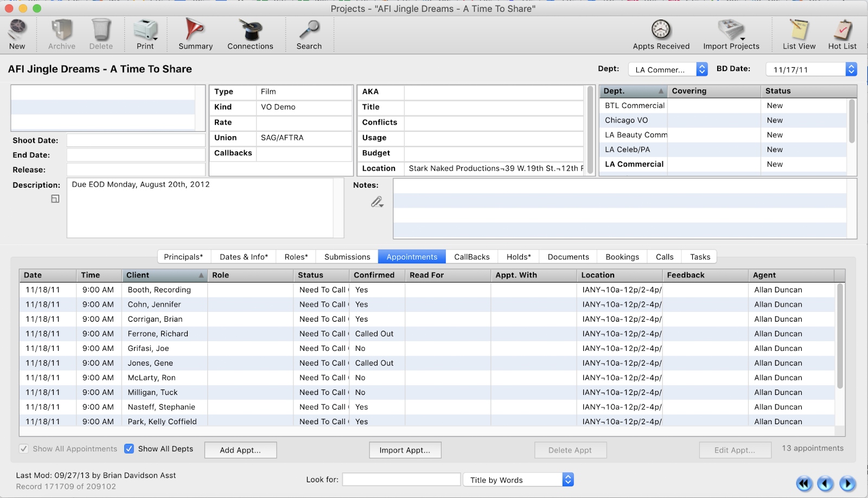Image resolution: width=868 pixels, height=498 pixels.
Task: Click the Add Appt... button
Action: point(240,450)
